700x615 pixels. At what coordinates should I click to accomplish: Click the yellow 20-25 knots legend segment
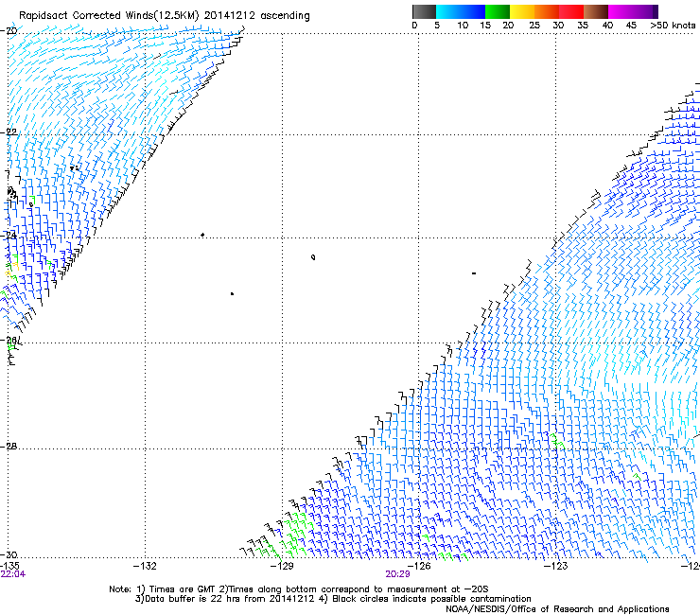(x=522, y=11)
